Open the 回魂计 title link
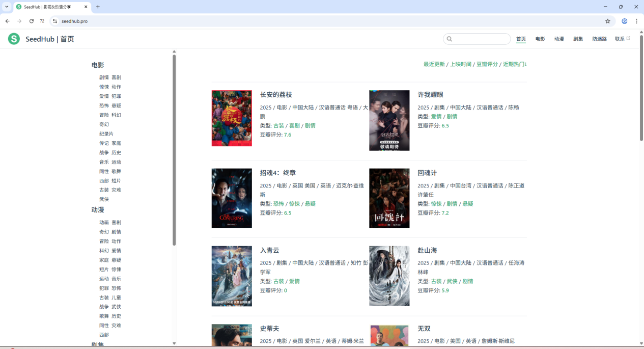 click(x=427, y=173)
